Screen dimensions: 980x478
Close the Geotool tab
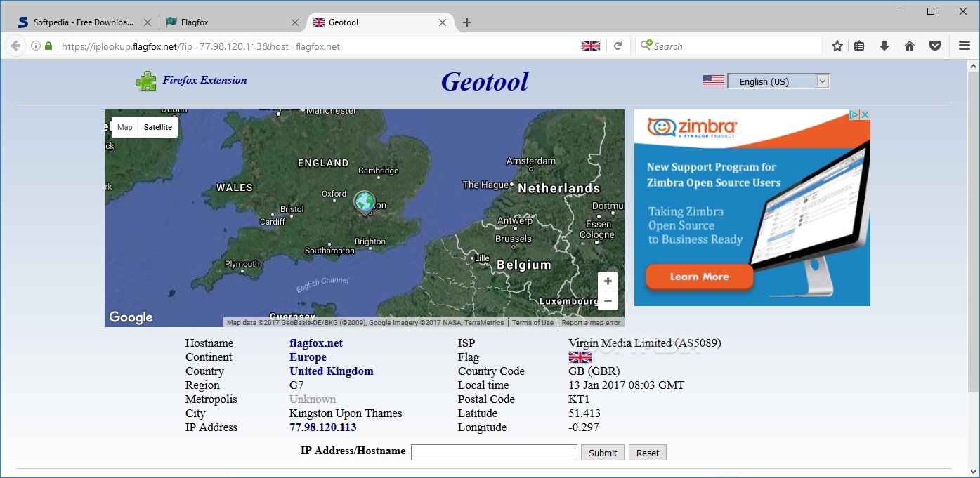(x=443, y=22)
